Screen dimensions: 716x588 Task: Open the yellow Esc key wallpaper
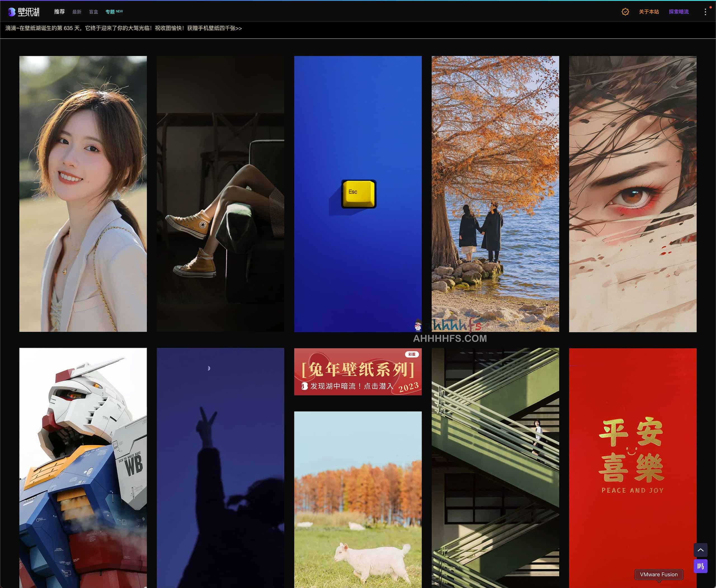(x=358, y=194)
